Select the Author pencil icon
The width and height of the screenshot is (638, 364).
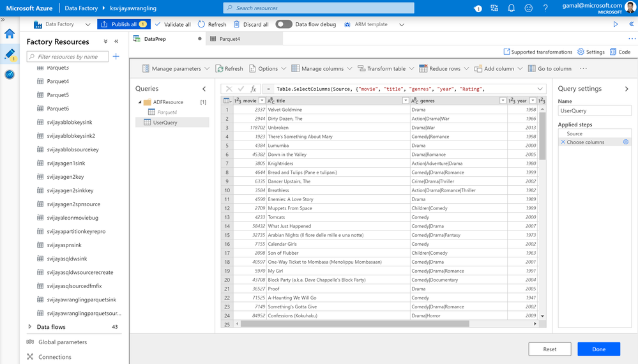(x=10, y=54)
